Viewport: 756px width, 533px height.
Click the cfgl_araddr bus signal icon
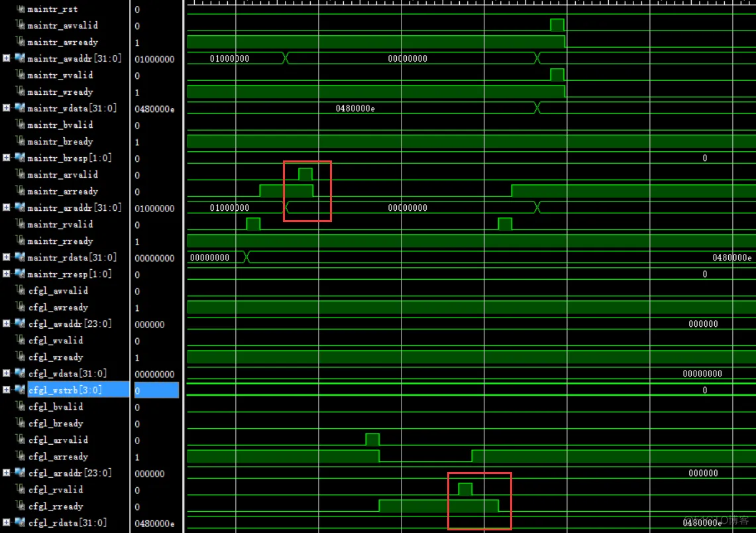tap(20, 473)
